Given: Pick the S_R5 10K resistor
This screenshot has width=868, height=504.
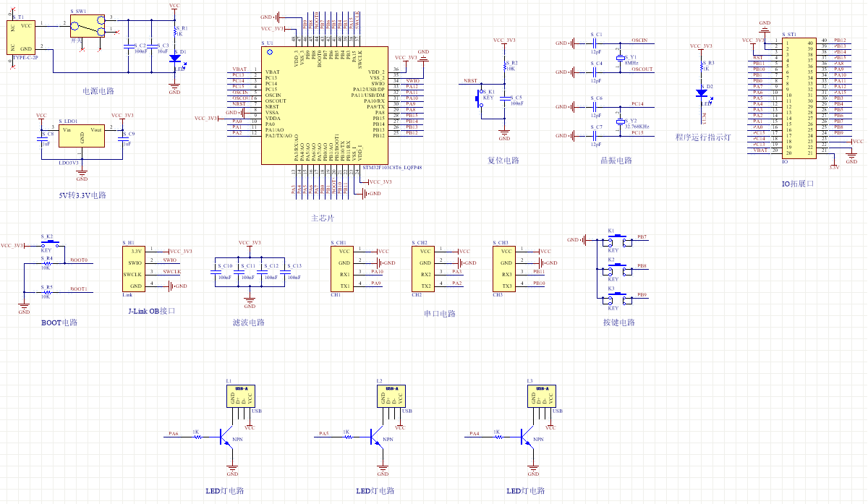Looking at the screenshot, I should 47,291.
